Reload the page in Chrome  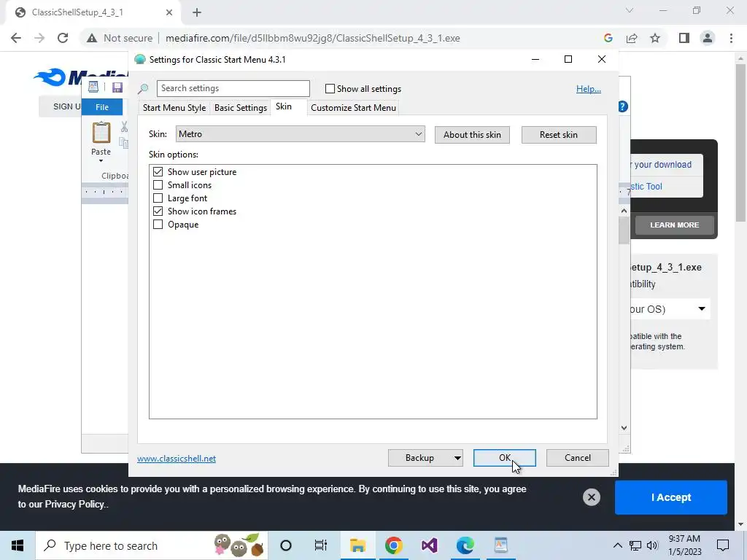point(63,38)
